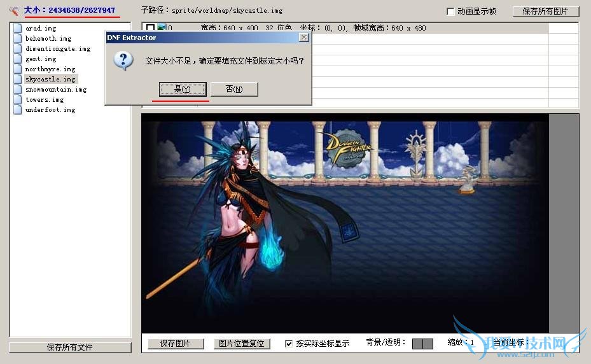Viewport: 591px width, 364px height.
Task: Click the DNF Extractor dialog title bar
Action: (x=208, y=38)
